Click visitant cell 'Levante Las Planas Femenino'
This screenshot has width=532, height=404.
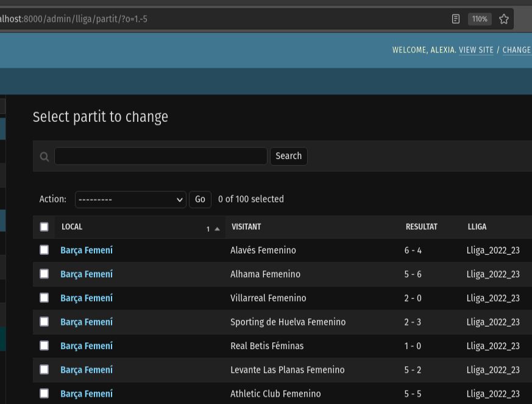(x=288, y=370)
